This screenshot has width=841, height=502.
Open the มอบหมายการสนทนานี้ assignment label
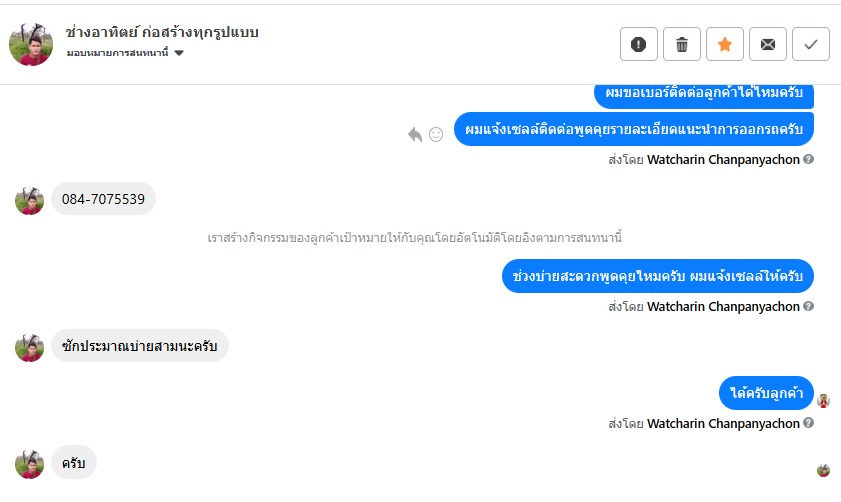point(117,53)
